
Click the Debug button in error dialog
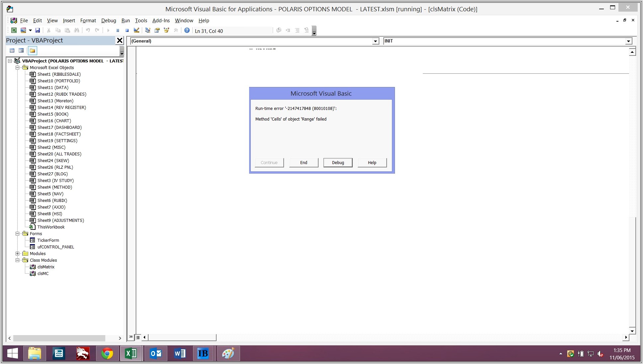(338, 162)
